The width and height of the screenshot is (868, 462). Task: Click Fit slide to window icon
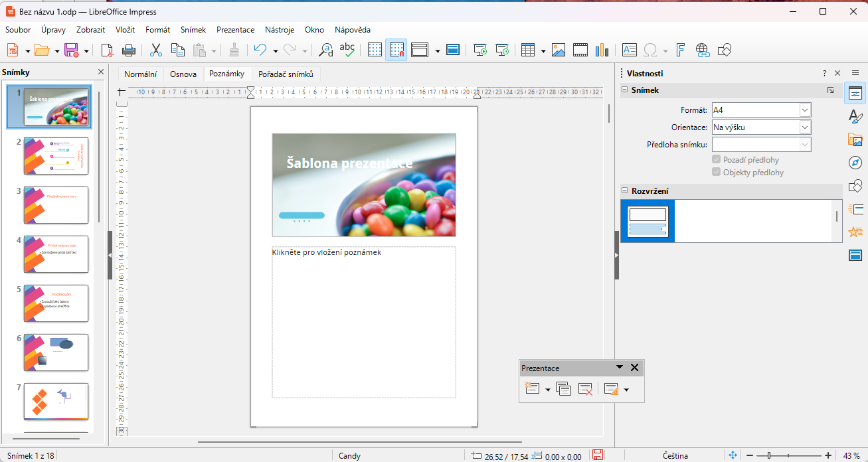point(733,456)
